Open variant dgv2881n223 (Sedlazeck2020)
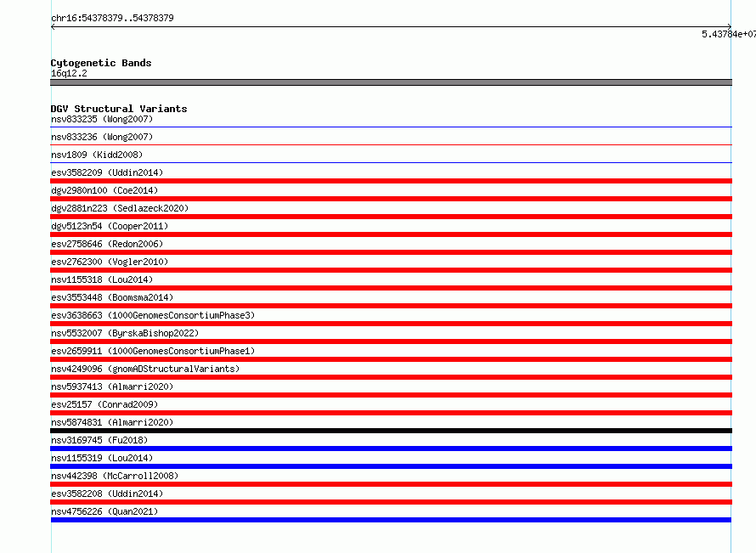The height and width of the screenshot is (553, 756). [120, 208]
